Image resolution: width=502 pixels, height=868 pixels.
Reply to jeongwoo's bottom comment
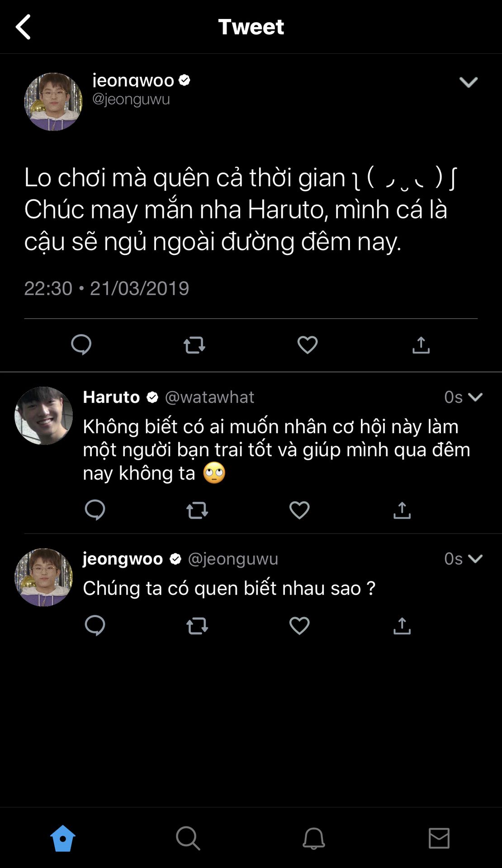[95, 626]
